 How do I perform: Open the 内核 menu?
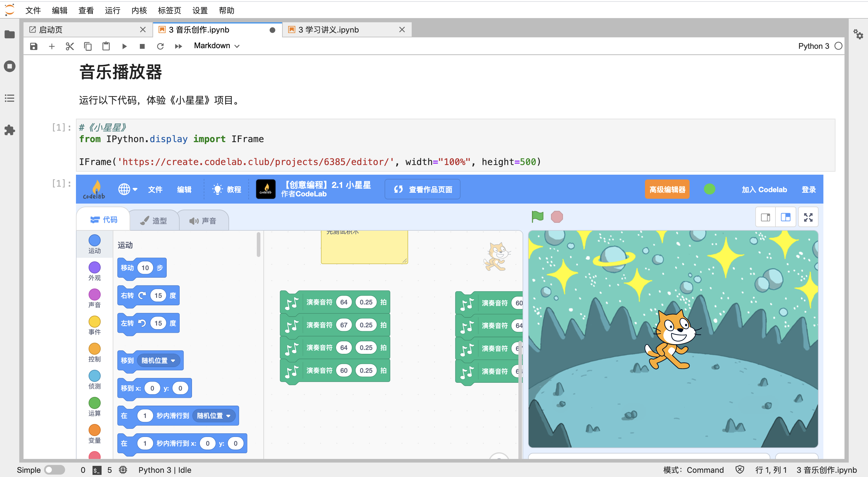click(139, 11)
